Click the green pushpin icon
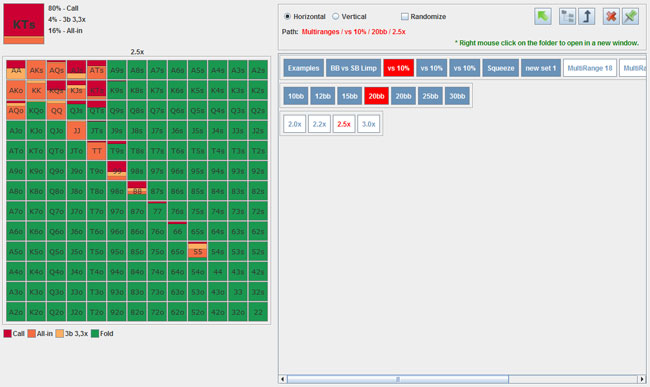 click(x=631, y=17)
